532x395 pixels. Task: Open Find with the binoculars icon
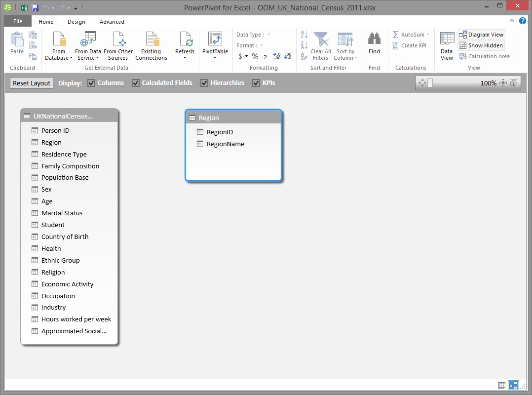point(374,39)
